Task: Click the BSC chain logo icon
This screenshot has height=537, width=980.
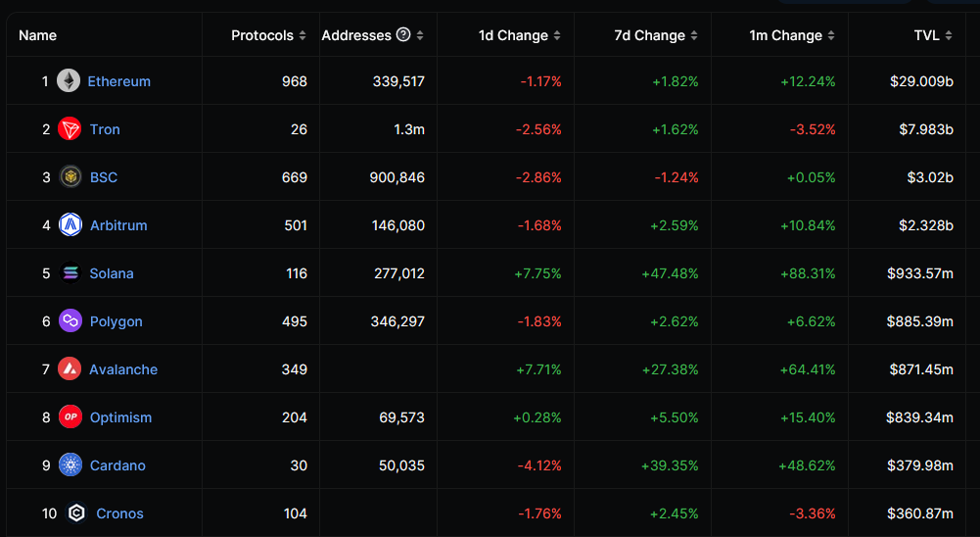Action: [x=70, y=177]
